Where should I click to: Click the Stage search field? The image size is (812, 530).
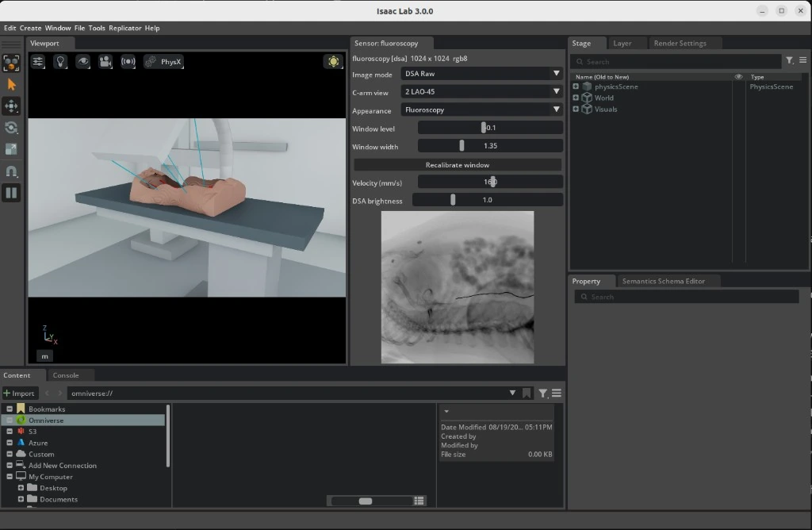pos(676,62)
